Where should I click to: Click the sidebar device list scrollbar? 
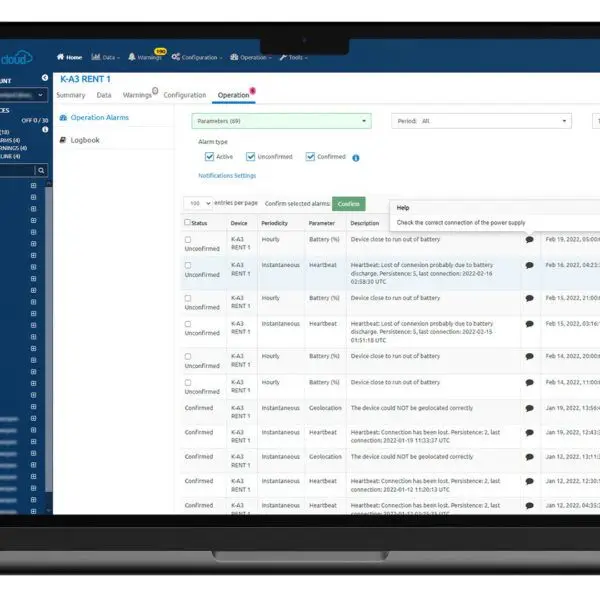(48, 337)
